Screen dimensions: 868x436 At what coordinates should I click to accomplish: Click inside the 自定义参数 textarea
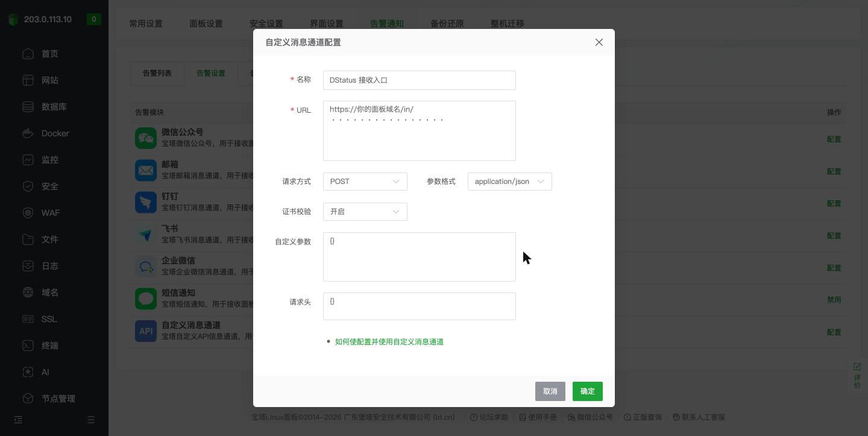pos(420,257)
